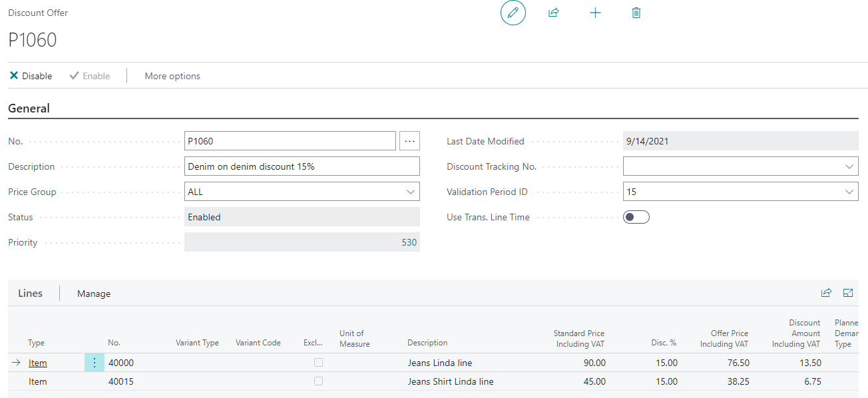Expand Lines section to full screen

(x=848, y=293)
